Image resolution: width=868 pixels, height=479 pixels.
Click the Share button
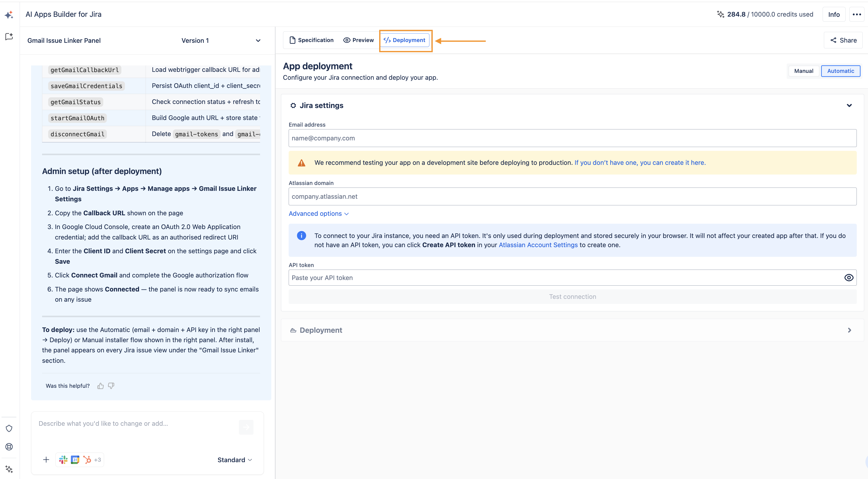point(843,40)
